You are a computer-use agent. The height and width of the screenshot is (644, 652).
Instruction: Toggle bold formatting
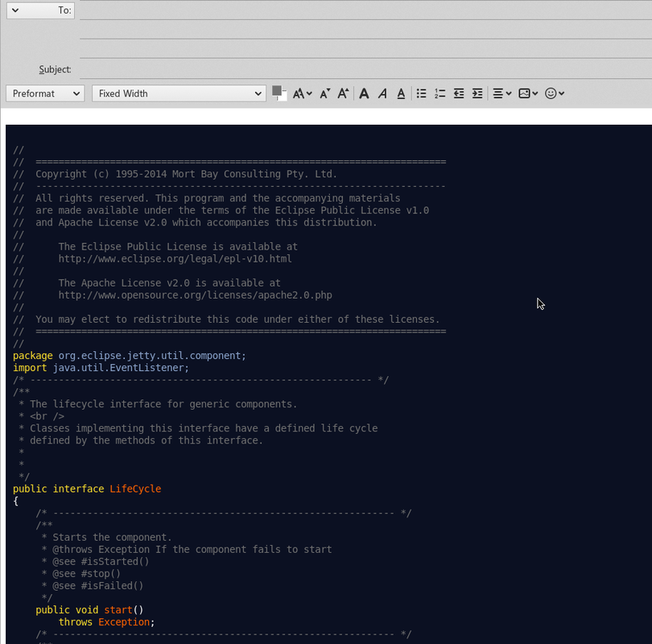pos(365,93)
